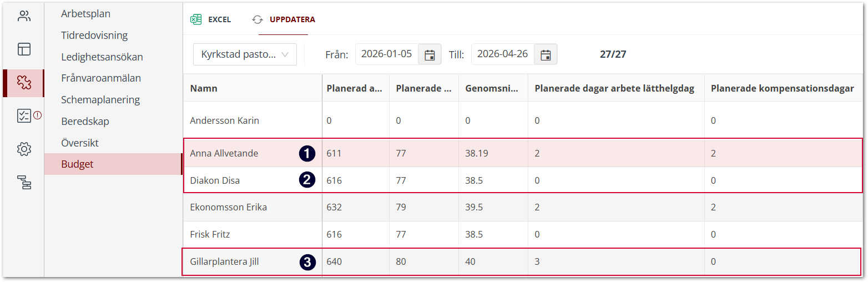Expand the Kyrkstad pastorat dropdown
Screen dimensions: 868x282
(x=245, y=54)
